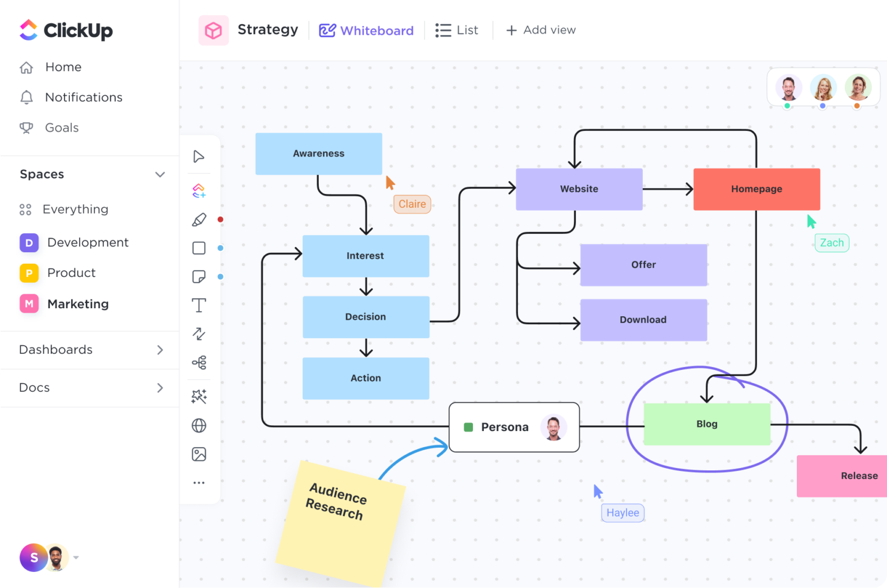Switch to the List view tab
The image size is (887, 588).
pos(457,30)
